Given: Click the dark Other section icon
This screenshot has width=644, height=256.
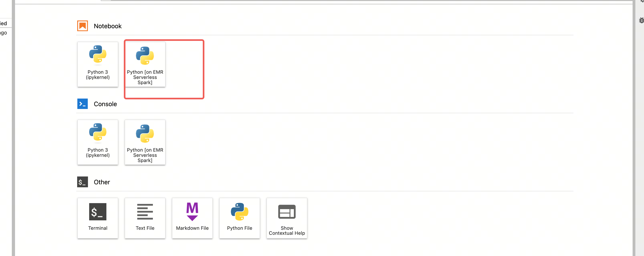Looking at the screenshot, I should coord(82,182).
